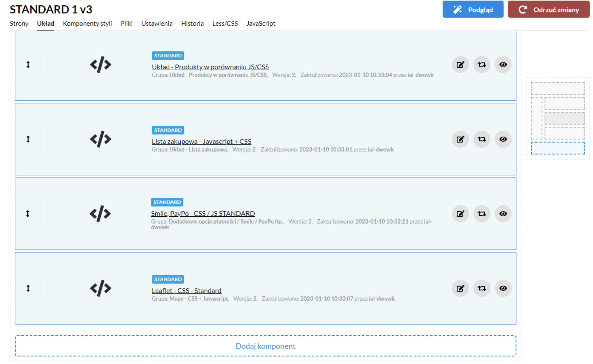Click code icon of Smile, PayPo component
This screenshot has height=364, width=593.
click(x=100, y=214)
